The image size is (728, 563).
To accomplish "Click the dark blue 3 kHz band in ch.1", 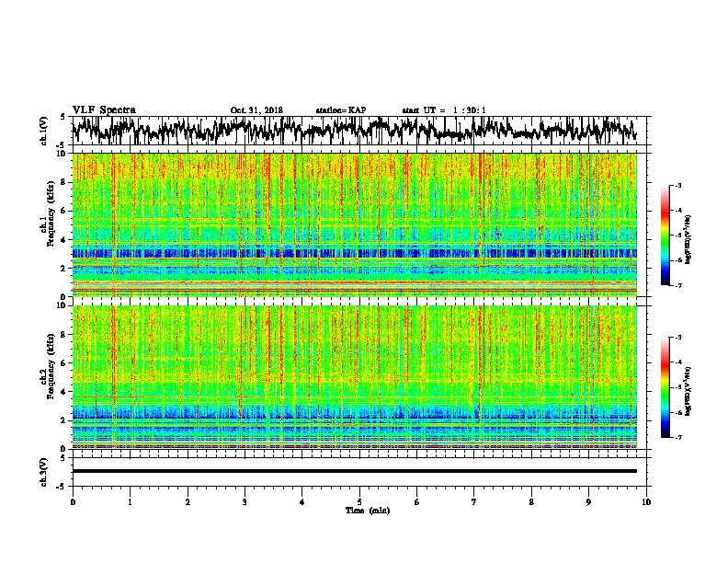I will point(354,253).
